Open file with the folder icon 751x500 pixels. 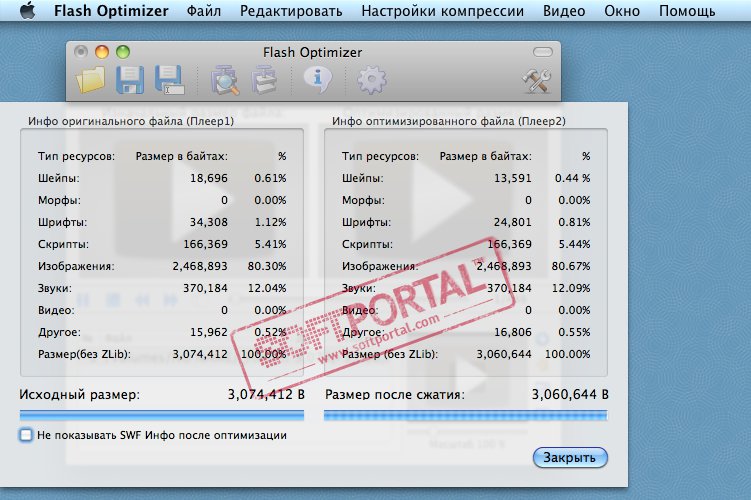click(90, 80)
